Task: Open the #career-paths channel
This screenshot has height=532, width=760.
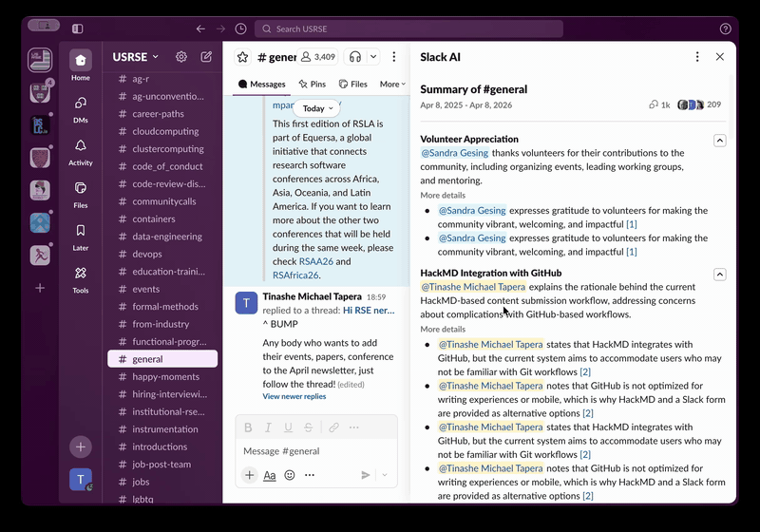Action: click(162, 114)
